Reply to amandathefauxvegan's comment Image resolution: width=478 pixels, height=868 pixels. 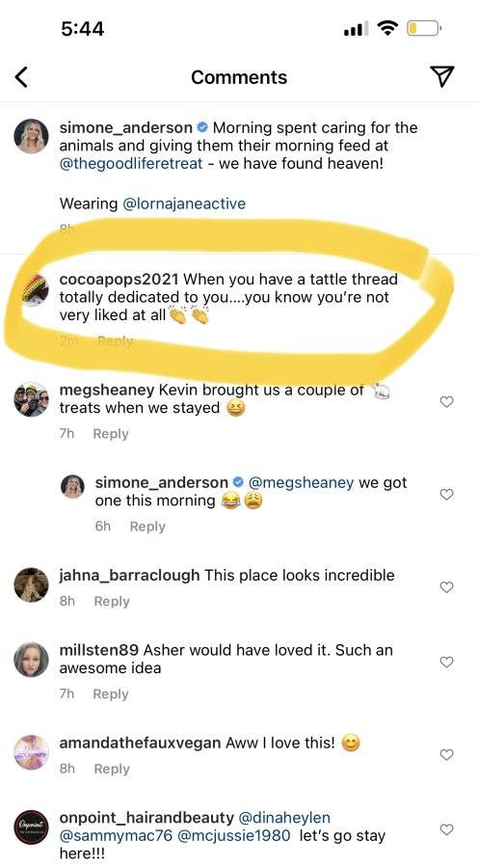click(x=112, y=769)
